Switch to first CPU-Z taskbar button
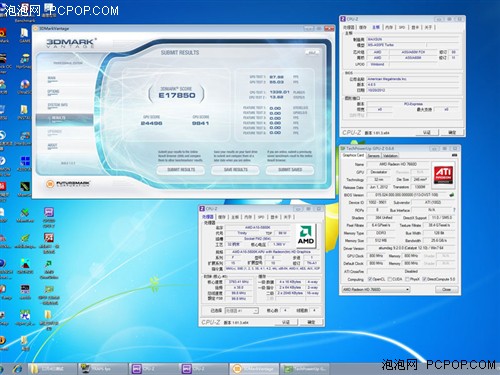The image size is (500, 375). click(x=153, y=369)
